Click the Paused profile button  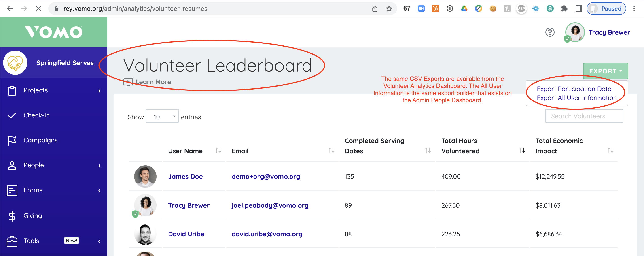coord(606,9)
